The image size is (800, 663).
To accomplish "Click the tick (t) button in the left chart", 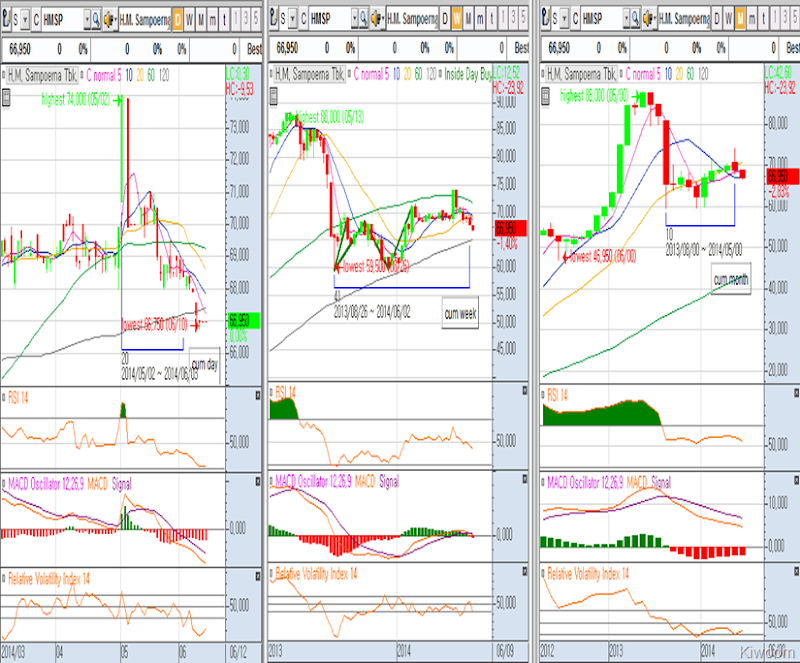I will 224,20.
